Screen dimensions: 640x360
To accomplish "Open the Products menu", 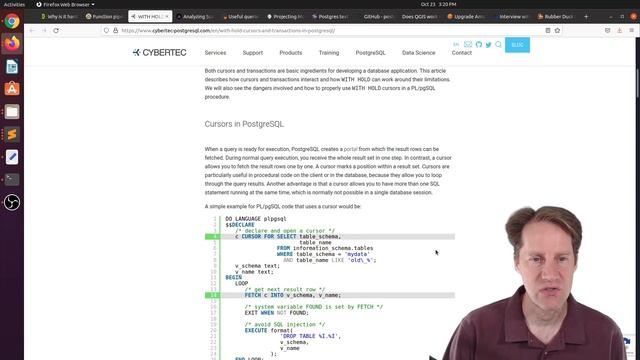I will point(291,53).
